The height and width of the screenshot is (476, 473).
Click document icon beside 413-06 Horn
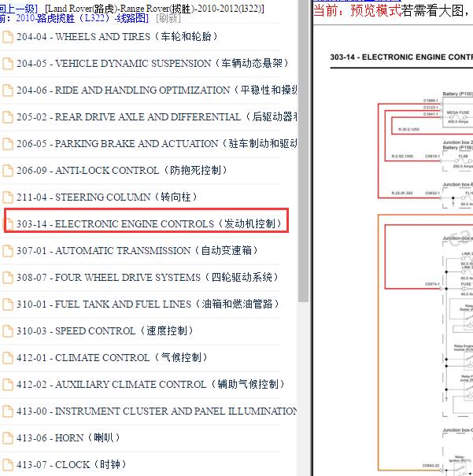(8, 438)
